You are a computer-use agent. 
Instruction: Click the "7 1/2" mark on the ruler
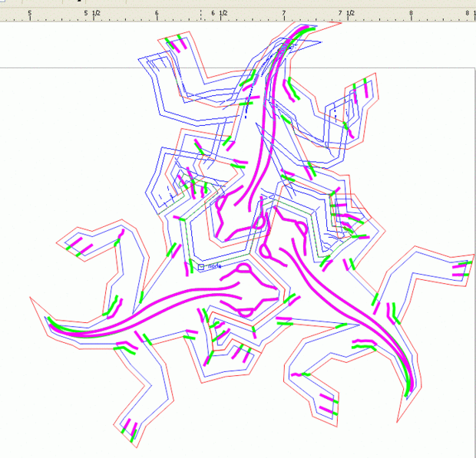pos(346,13)
